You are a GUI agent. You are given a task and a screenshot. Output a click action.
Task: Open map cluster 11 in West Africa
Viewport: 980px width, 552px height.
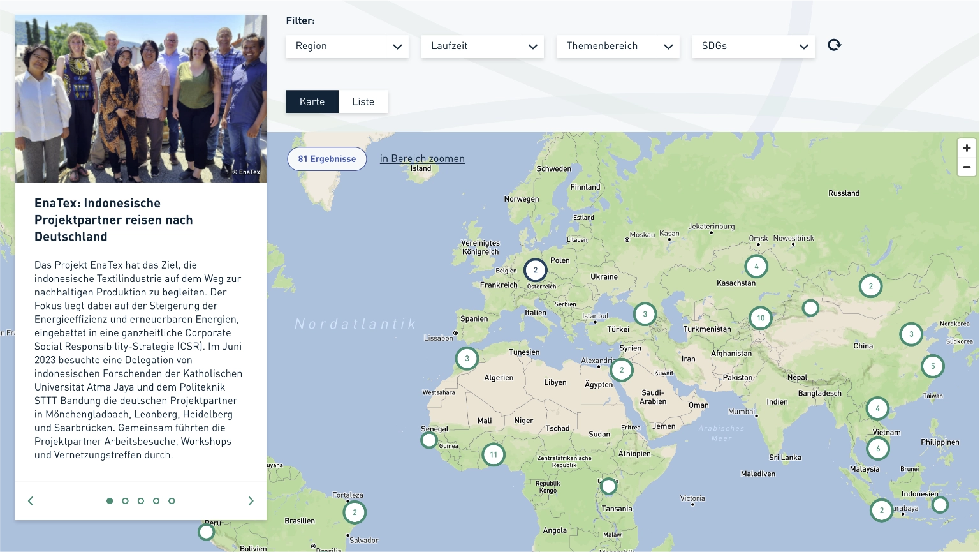coord(494,455)
